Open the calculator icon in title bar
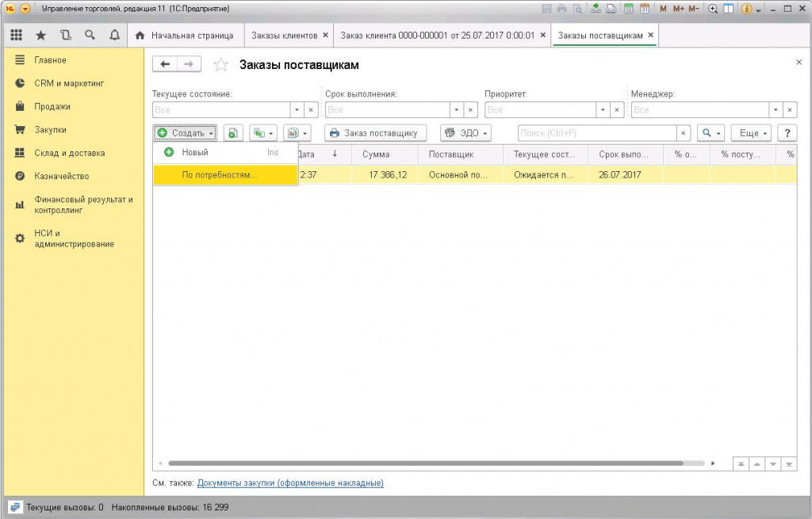Image resolution: width=812 pixels, height=519 pixels. tap(629, 8)
